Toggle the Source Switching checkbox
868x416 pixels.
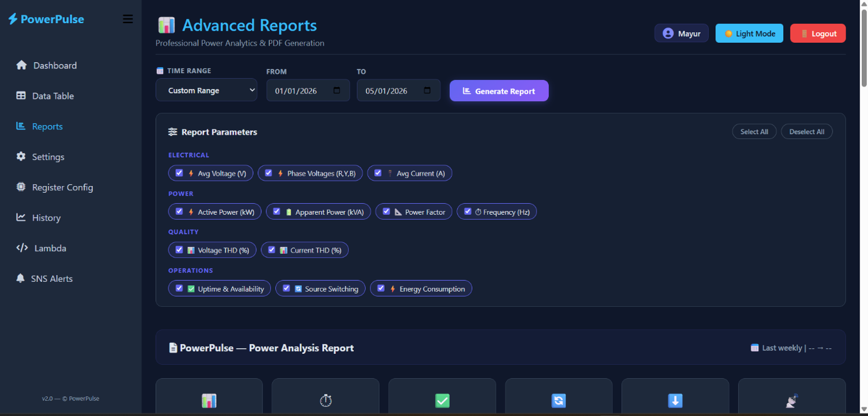click(x=286, y=289)
